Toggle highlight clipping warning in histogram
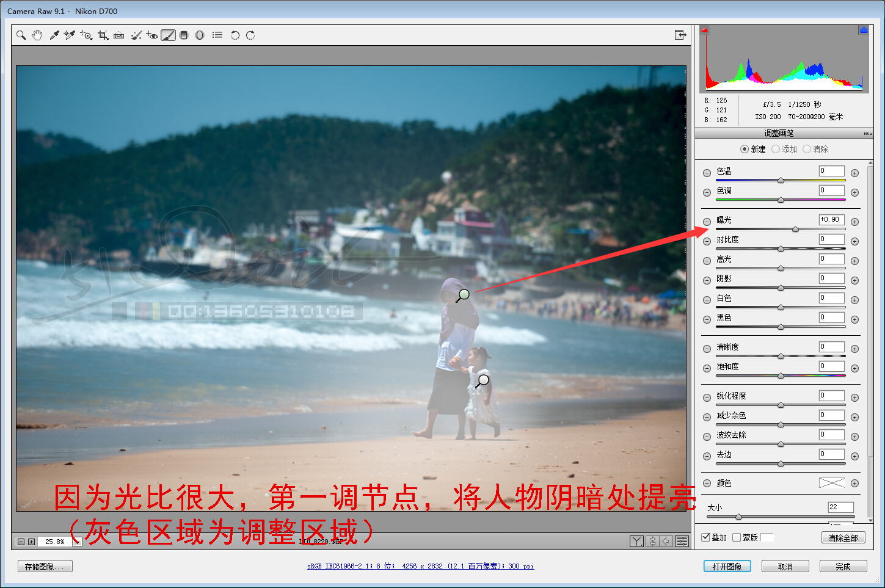885x588 pixels. click(864, 29)
